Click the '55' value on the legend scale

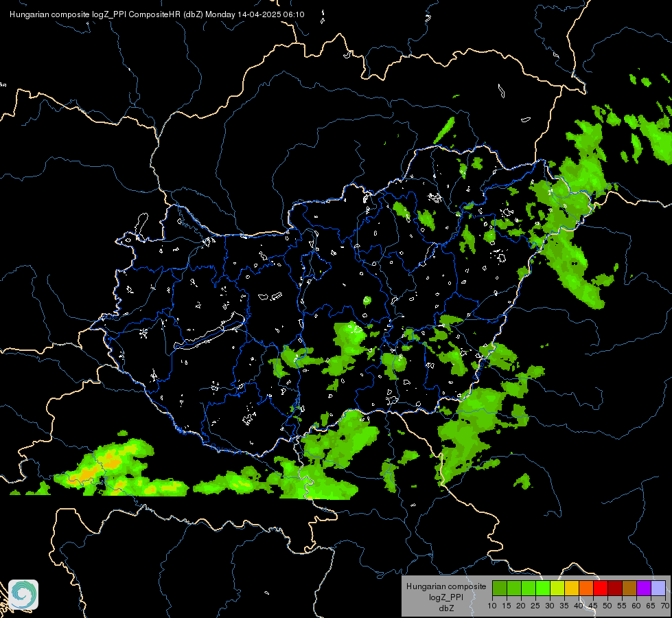coord(622,606)
